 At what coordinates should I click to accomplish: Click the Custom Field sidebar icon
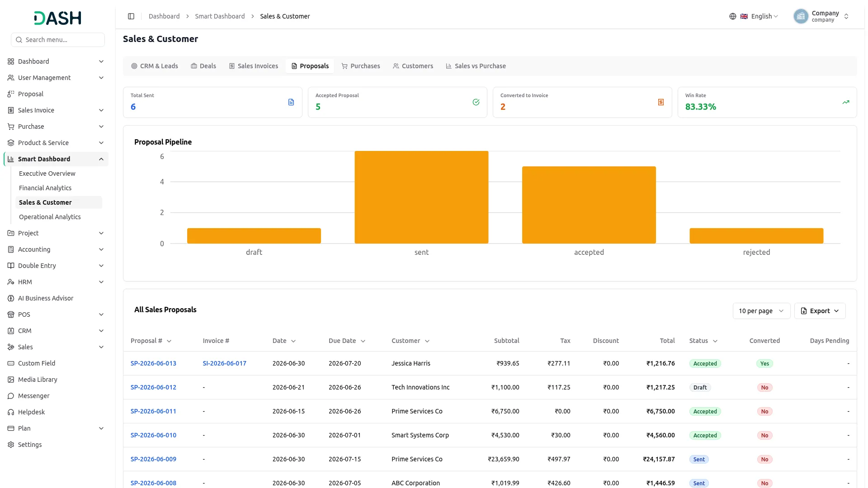11,363
